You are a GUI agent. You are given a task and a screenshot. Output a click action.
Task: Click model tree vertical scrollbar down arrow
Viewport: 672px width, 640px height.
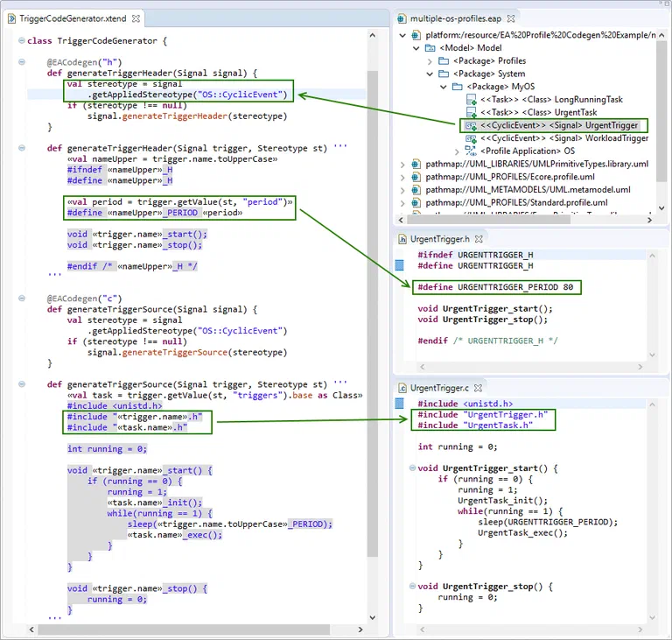tap(661, 208)
